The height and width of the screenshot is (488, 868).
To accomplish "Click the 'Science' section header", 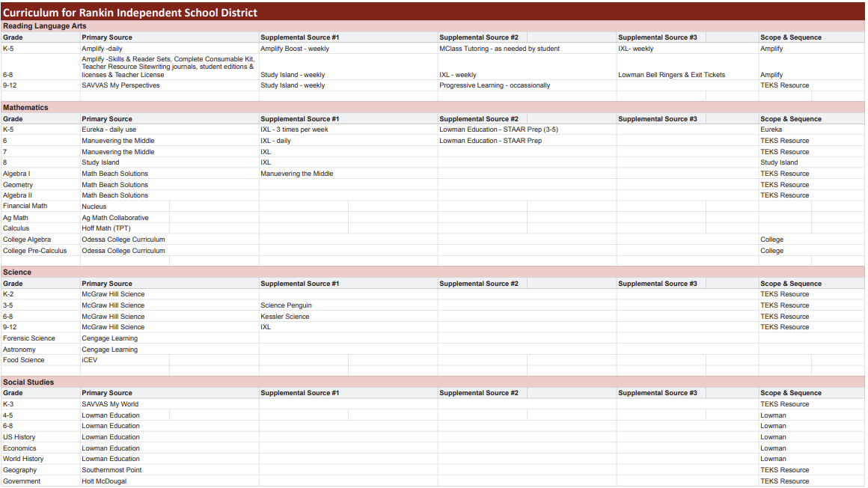I will tap(19, 272).
